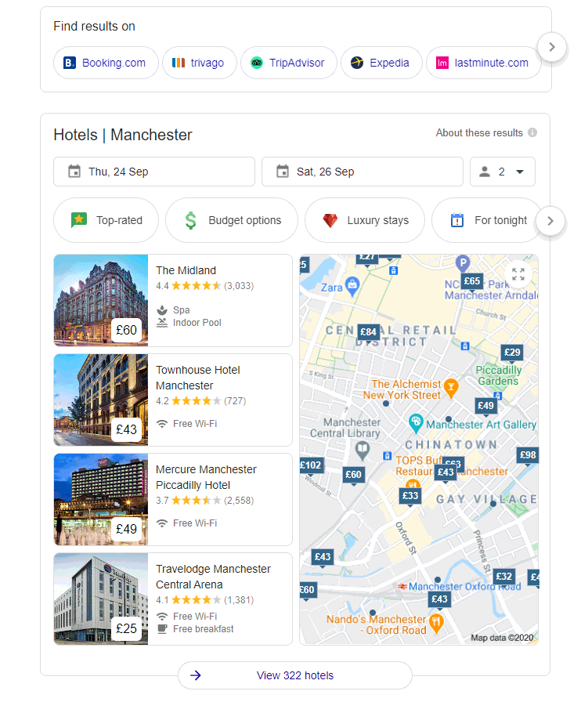Expand map to fullscreen
Image resolution: width=588 pixels, height=702 pixels.
[x=518, y=274]
